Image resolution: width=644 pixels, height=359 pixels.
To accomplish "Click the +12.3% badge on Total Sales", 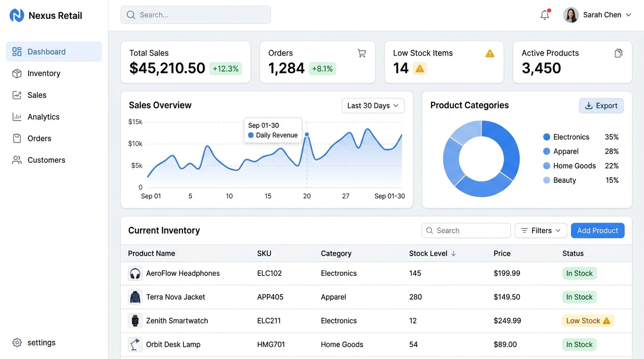I will pyautogui.click(x=226, y=69).
